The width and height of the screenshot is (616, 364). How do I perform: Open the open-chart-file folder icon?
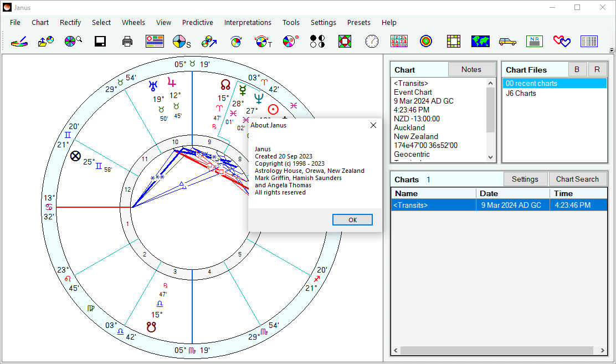click(45, 41)
